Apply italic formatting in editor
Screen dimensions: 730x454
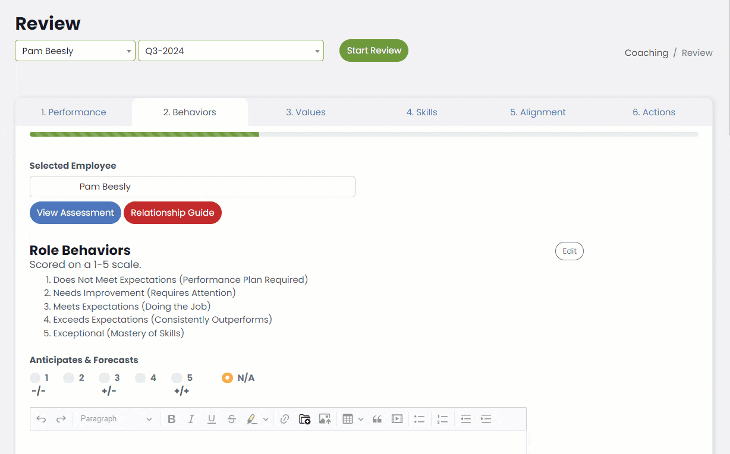pyautogui.click(x=191, y=419)
